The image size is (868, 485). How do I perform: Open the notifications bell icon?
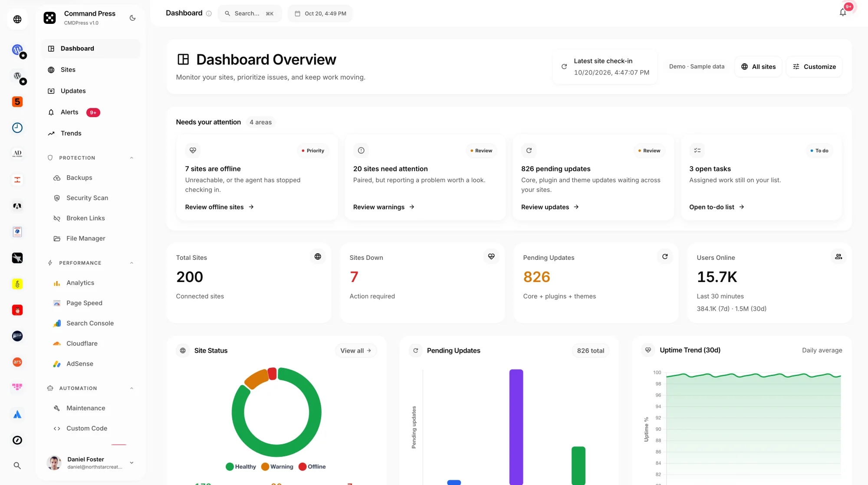click(843, 13)
